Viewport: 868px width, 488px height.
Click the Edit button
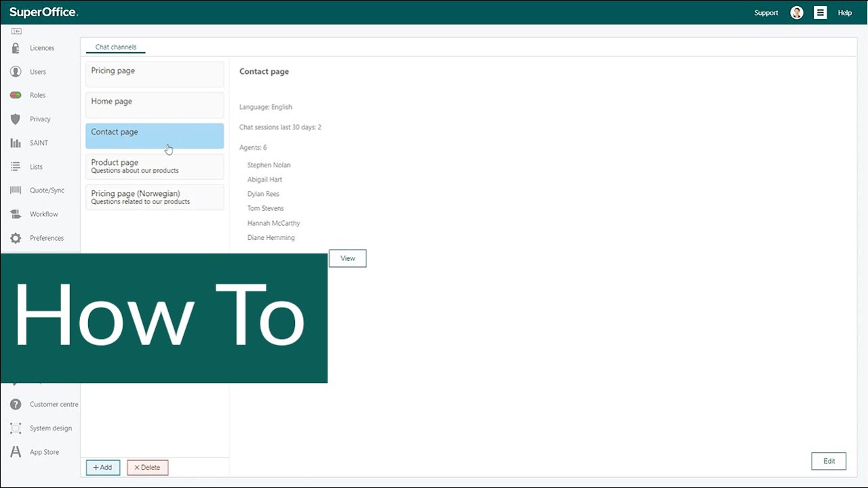coord(829,461)
